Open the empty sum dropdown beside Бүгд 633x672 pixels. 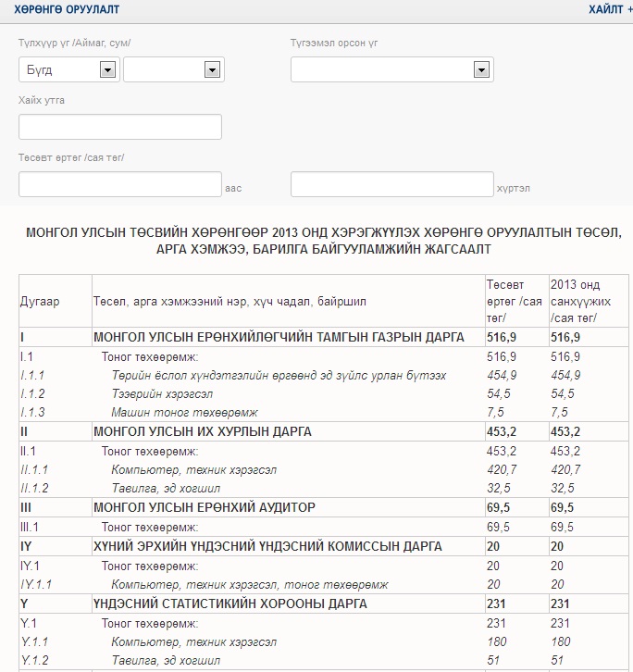173,70
